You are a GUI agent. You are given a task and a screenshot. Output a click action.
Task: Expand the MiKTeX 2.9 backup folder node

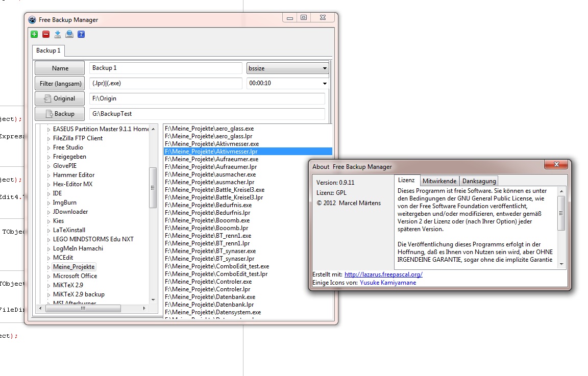pyautogui.click(x=49, y=294)
